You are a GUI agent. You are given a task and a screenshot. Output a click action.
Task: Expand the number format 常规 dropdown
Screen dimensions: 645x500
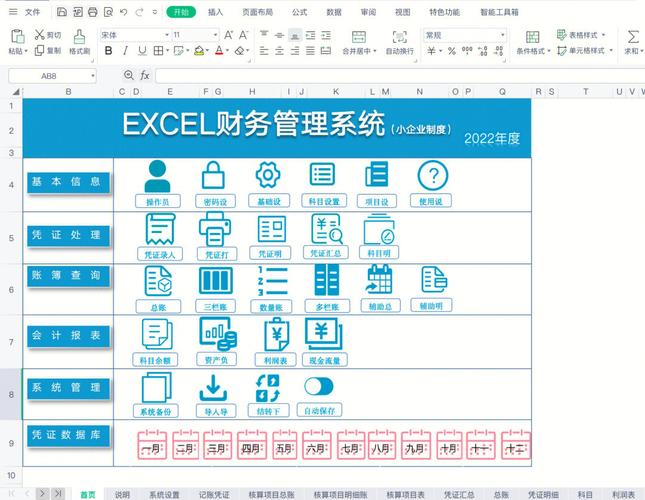click(502, 35)
